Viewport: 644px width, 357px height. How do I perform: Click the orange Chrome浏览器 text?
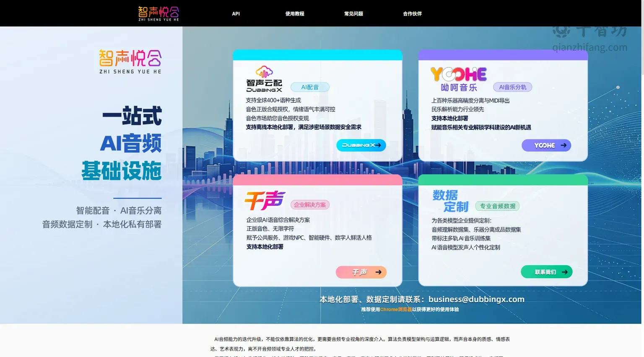pos(396,310)
